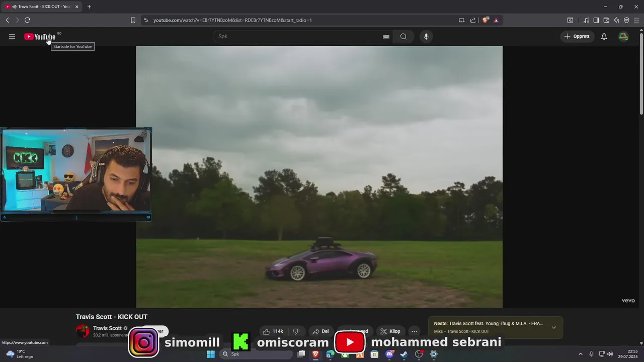Click the Opprett create button

577,36
